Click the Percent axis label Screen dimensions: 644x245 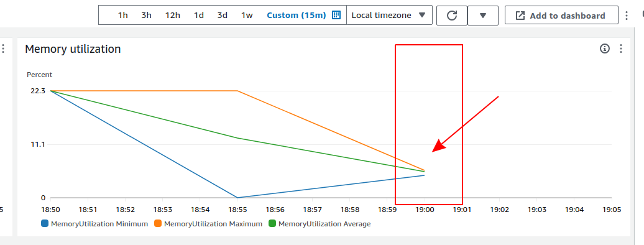[x=39, y=75]
